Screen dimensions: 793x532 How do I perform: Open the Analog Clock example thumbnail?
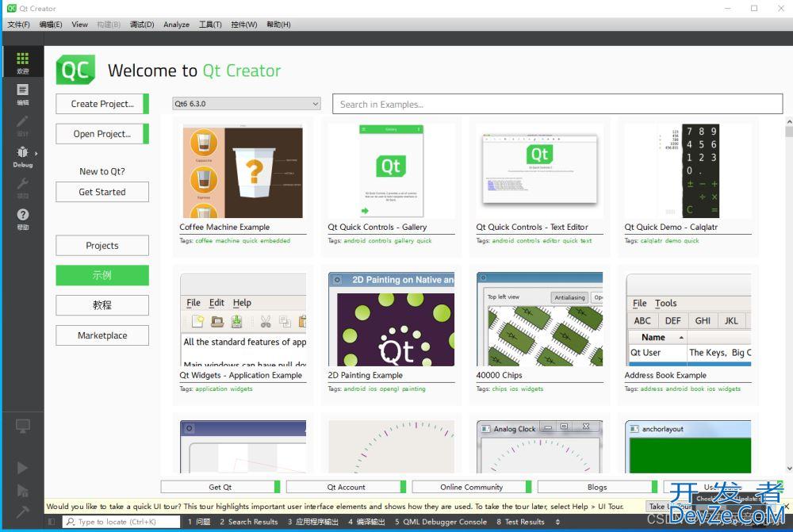[539, 447]
